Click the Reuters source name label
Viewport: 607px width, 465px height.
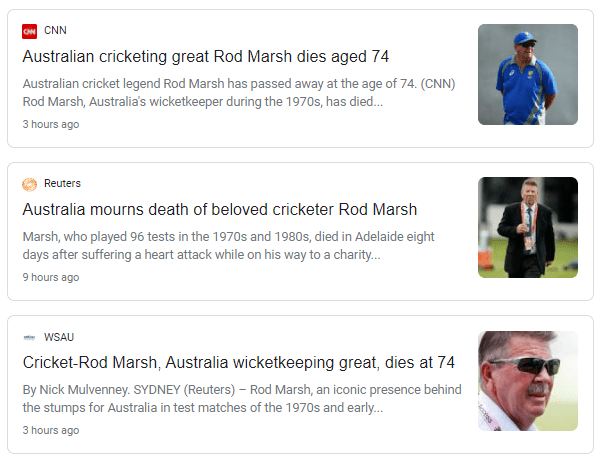point(62,184)
